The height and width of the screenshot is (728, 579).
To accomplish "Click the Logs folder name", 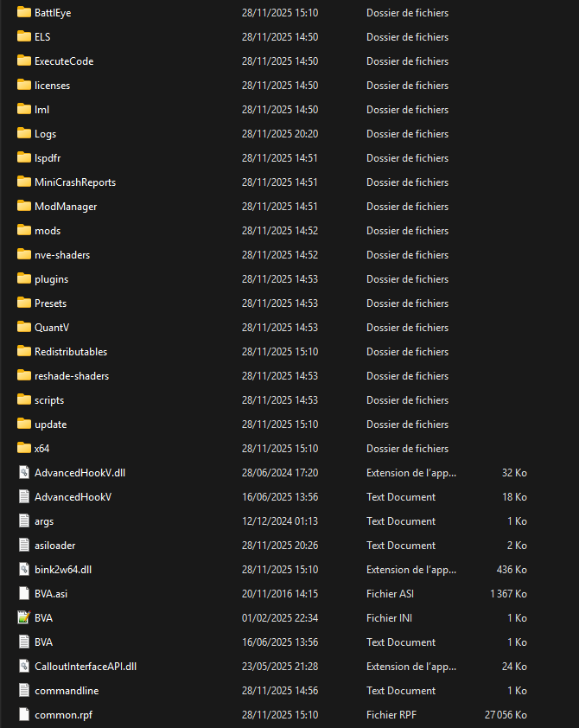I will (46, 134).
